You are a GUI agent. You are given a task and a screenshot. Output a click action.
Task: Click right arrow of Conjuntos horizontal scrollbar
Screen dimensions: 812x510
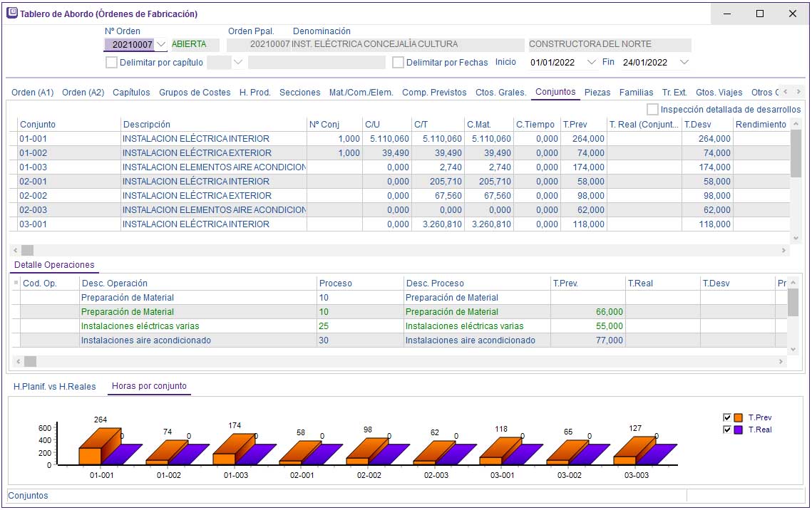pyautogui.click(x=784, y=251)
